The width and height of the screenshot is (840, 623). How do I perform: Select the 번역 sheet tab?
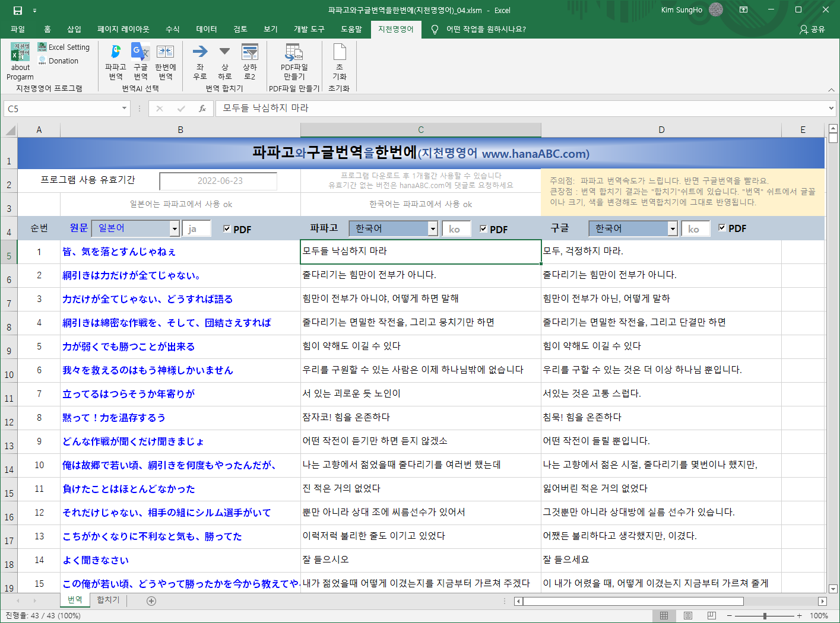pos(75,600)
